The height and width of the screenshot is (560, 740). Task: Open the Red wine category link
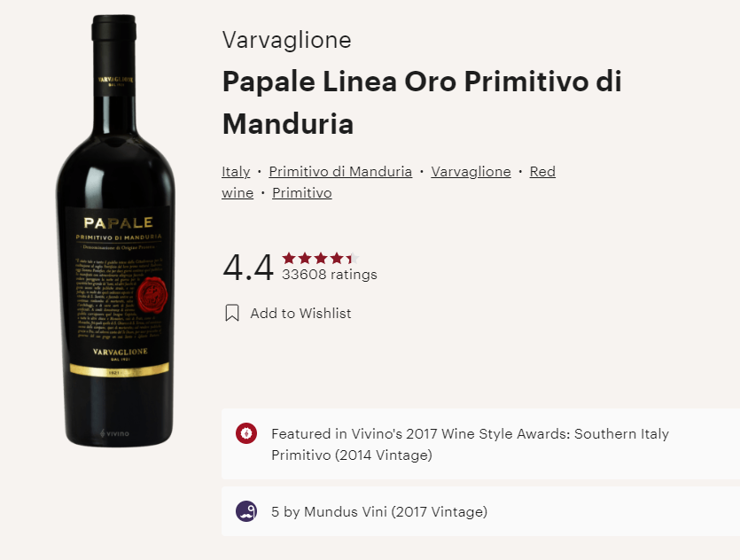[388, 183]
